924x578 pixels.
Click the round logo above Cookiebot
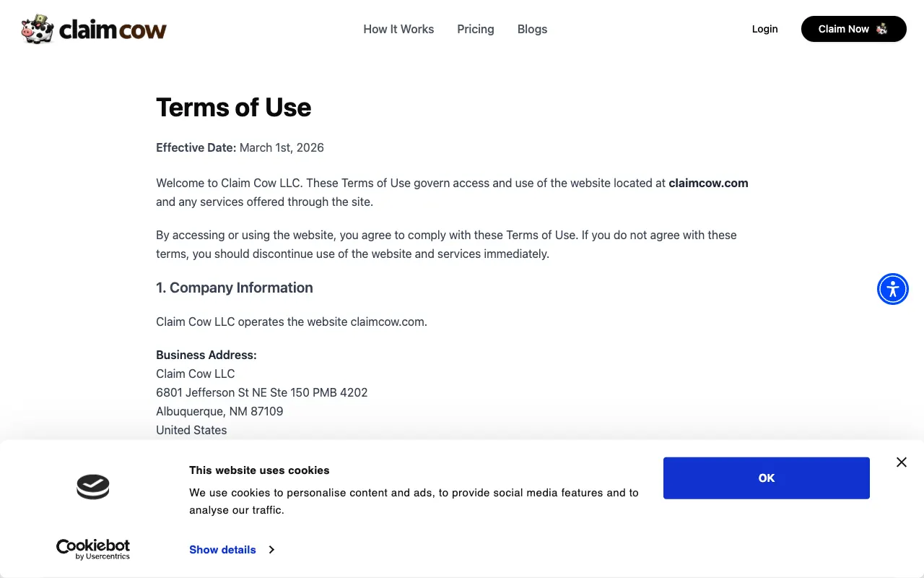pos(93,487)
